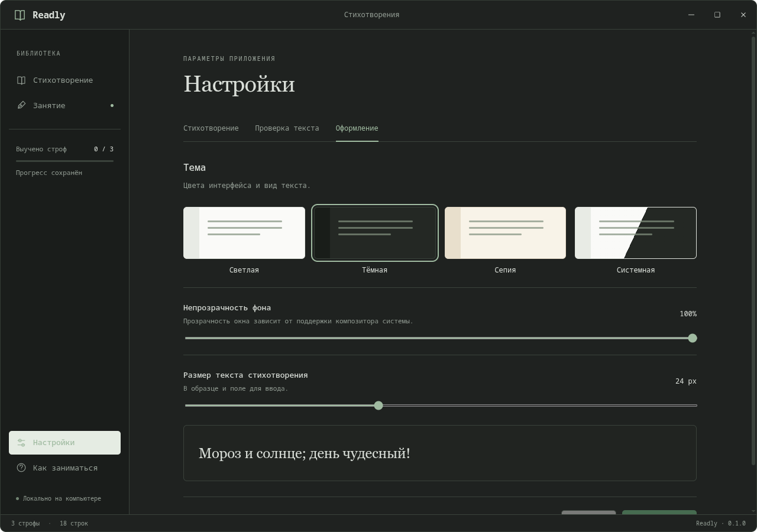Click the Системная theme label
The height and width of the screenshot is (532, 757).
636,270
